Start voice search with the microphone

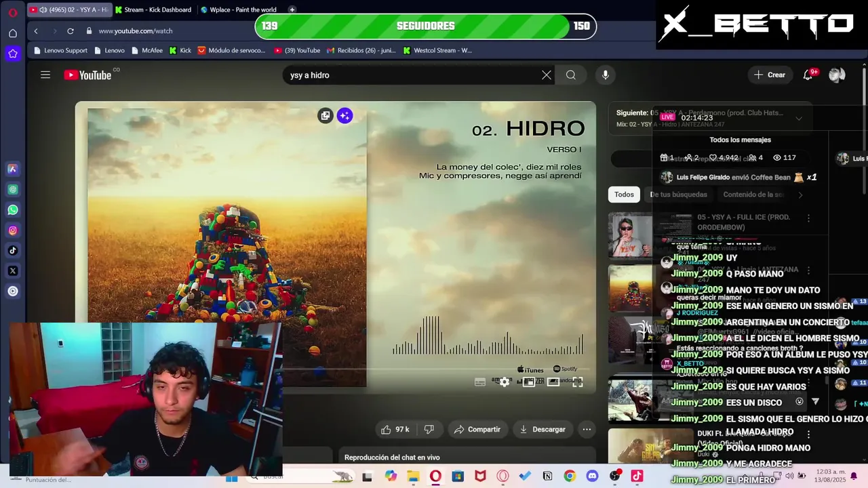[606, 75]
